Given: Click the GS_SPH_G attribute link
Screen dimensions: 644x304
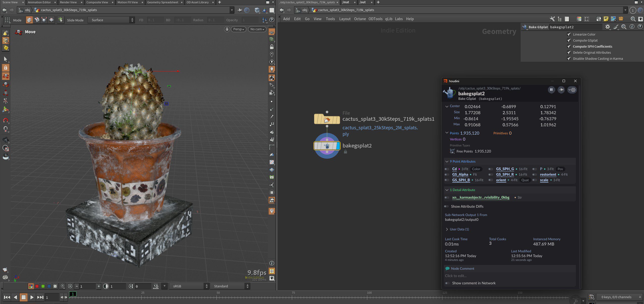Looking at the screenshot, I should pyautogui.click(x=505, y=169).
